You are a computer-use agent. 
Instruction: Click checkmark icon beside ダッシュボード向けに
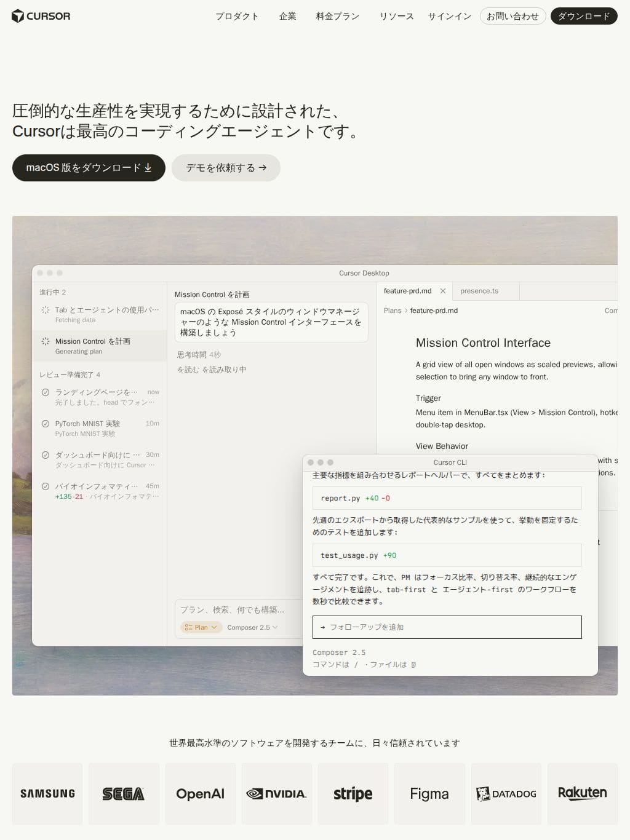point(46,455)
